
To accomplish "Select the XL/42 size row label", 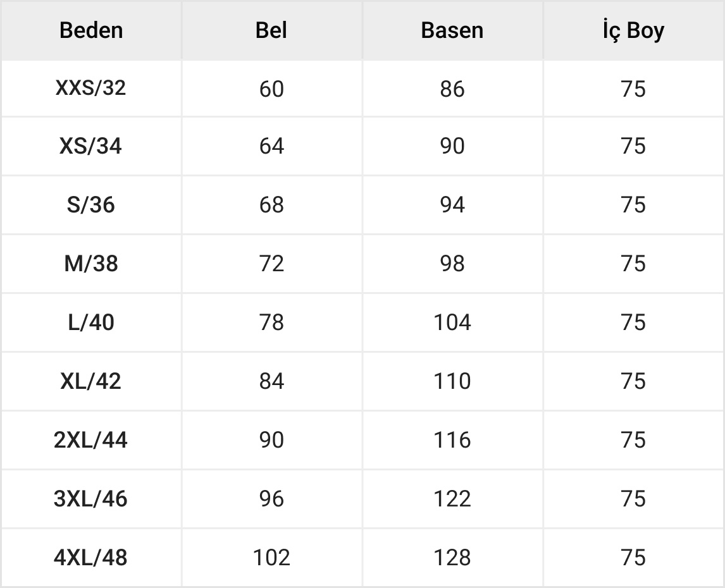I will (x=91, y=381).
